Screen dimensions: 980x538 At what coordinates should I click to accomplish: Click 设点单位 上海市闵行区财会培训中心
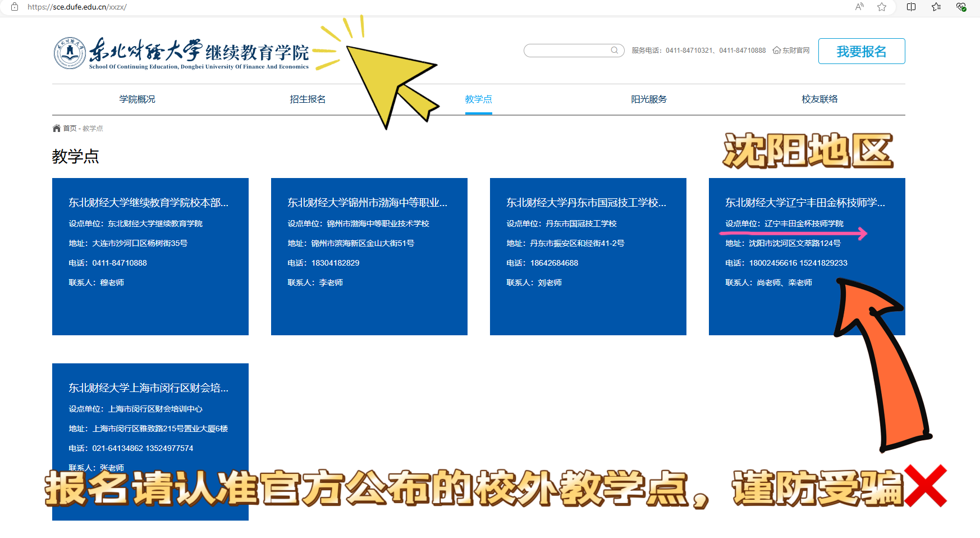point(136,409)
